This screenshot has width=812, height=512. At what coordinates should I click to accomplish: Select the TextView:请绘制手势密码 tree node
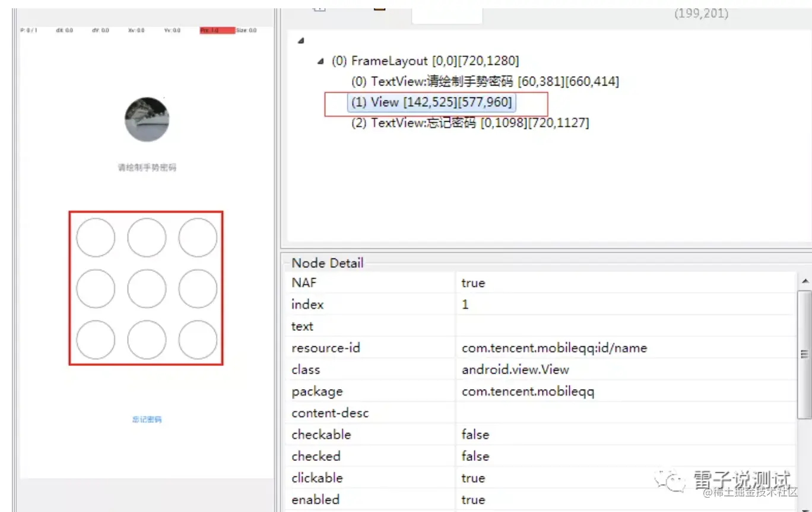tap(485, 81)
